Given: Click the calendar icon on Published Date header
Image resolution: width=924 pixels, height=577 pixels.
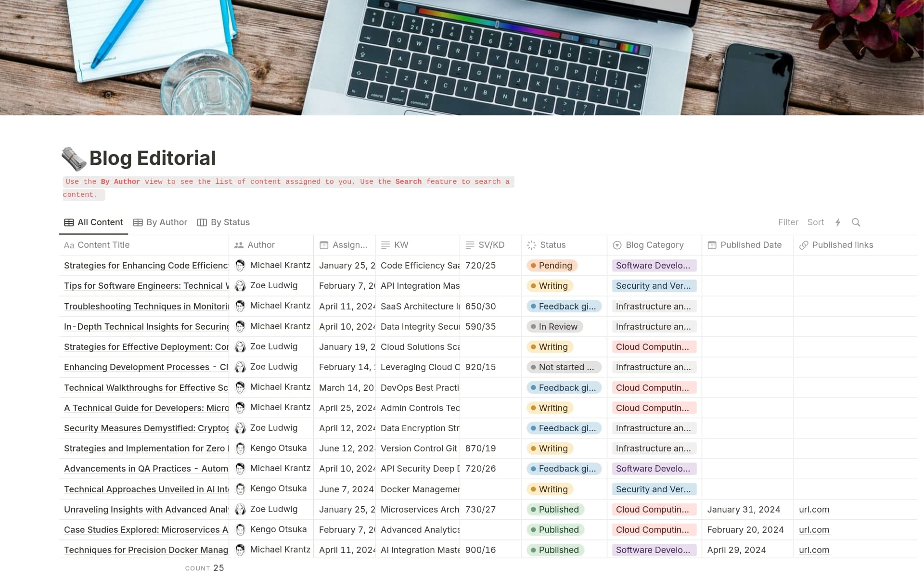Looking at the screenshot, I should click(712, 245).
